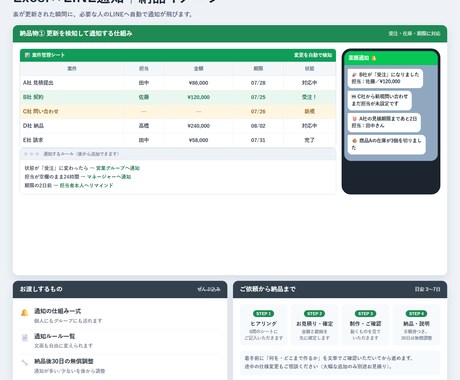Click 高橋 in the 担当 column
Screen dimensions: 460x380
(144, 126)
